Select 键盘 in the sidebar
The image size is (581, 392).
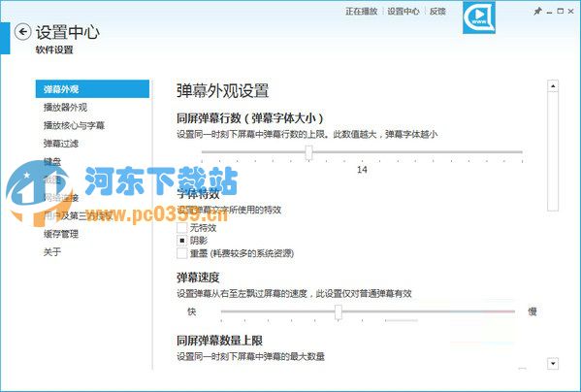pos(52,161)
